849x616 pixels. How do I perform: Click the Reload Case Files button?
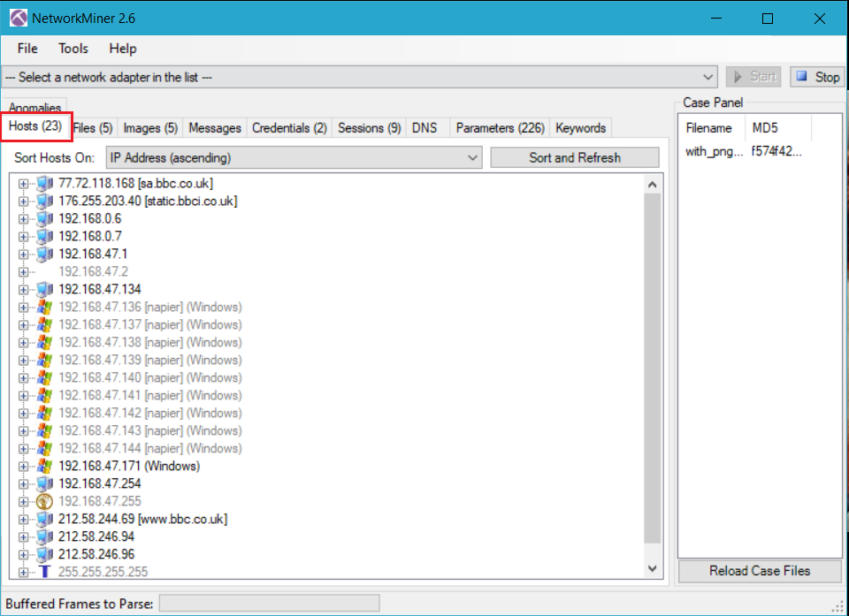pyautogui.click(x=760, y=571)
